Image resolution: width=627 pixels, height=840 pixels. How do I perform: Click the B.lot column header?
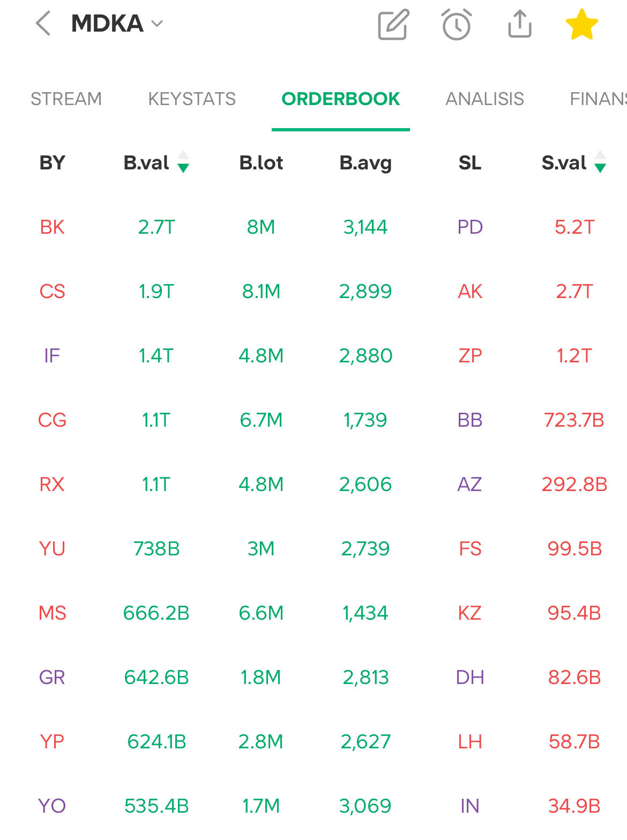tap(261, 162)
